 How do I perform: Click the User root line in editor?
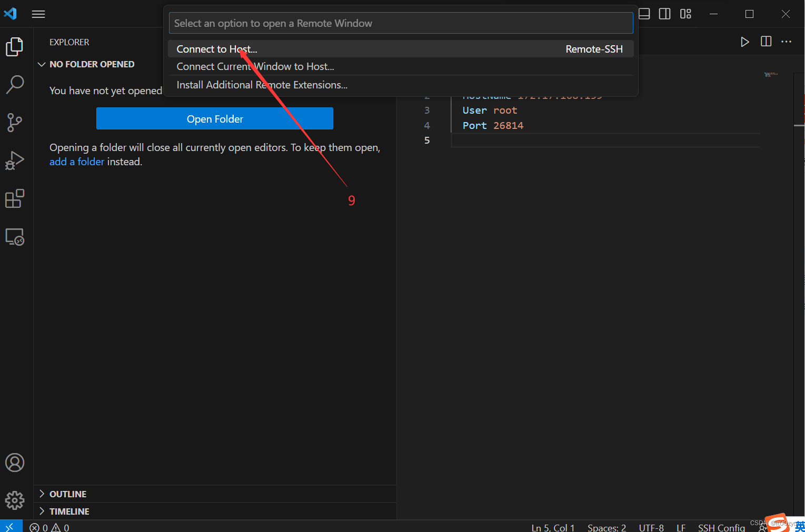pos(490,111)
